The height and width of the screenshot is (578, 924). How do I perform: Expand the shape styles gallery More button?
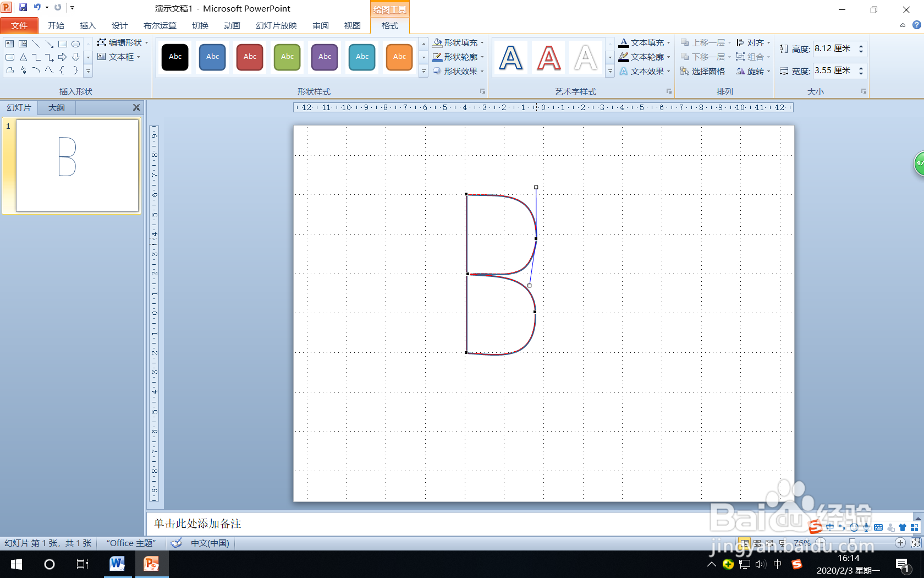click(x=424, y=71)
